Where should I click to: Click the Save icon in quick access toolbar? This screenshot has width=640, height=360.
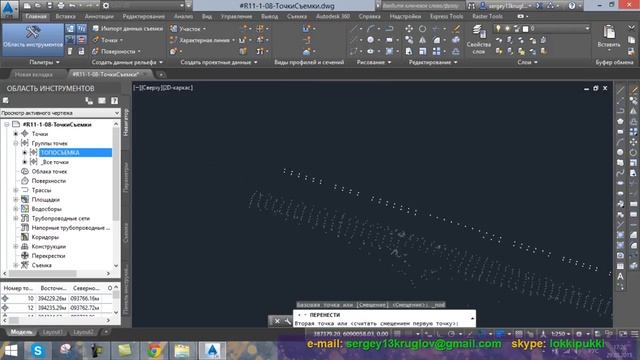pos(49,6)
